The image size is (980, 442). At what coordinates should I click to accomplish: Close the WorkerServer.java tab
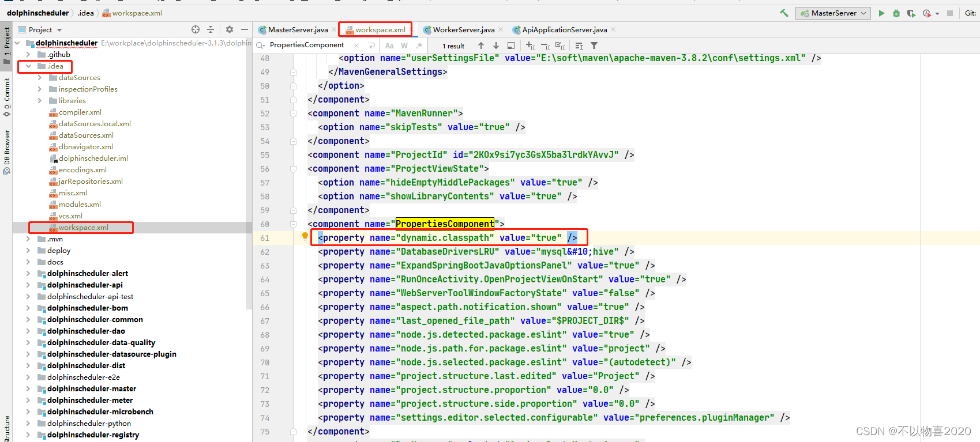[x=501, y=29]
